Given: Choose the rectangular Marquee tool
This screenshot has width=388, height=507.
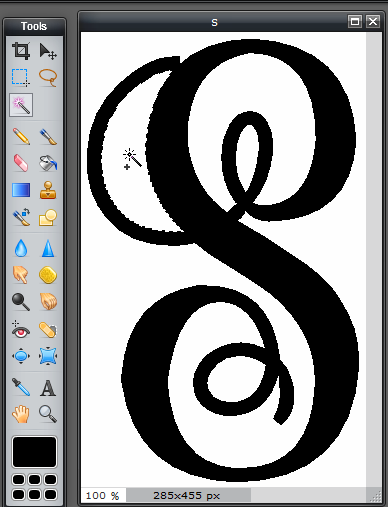Looking at the screenshot, I should click(21, 77).
